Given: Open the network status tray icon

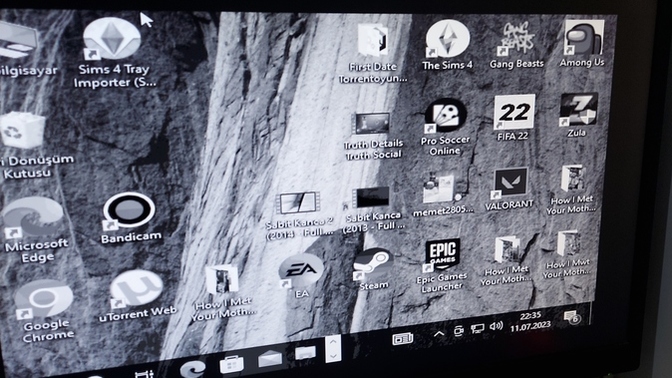Looking at the screenshot, I should pyautogui.click(x=477, y=328).
